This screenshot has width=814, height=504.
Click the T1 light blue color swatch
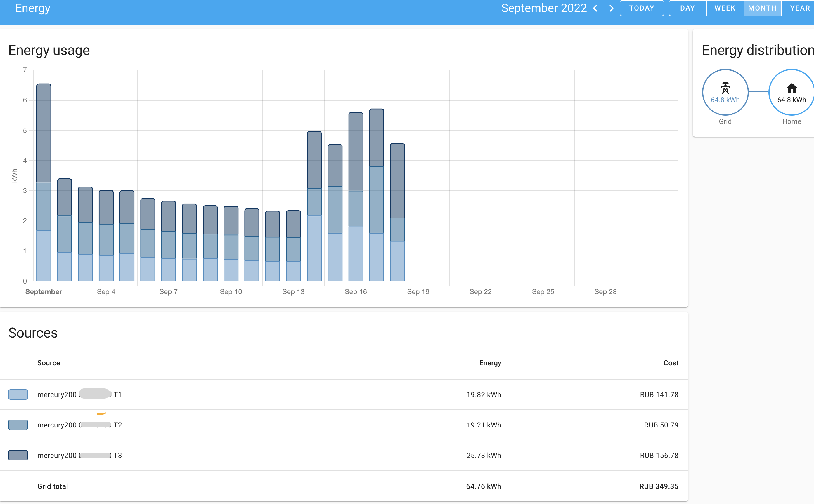click(18, 394)
